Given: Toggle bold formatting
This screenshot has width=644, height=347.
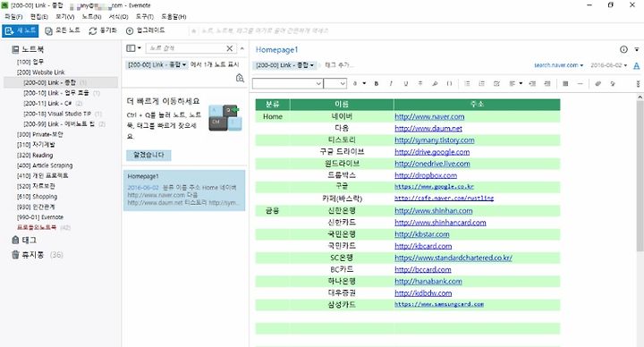Looking at the screenshot, I should click(x=377, y=83).
